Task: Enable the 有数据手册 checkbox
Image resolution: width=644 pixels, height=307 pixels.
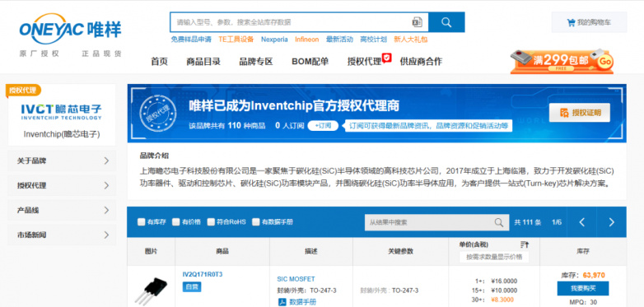Action: point(256,222)
